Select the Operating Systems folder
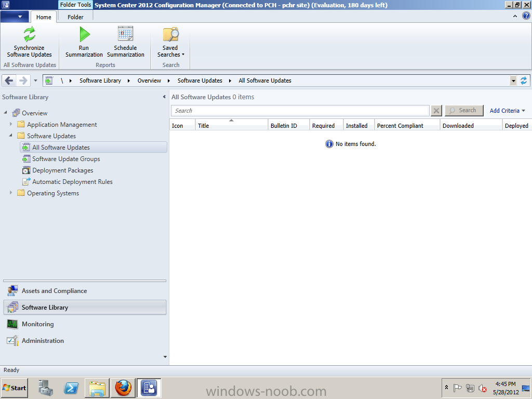 [48, 193]
